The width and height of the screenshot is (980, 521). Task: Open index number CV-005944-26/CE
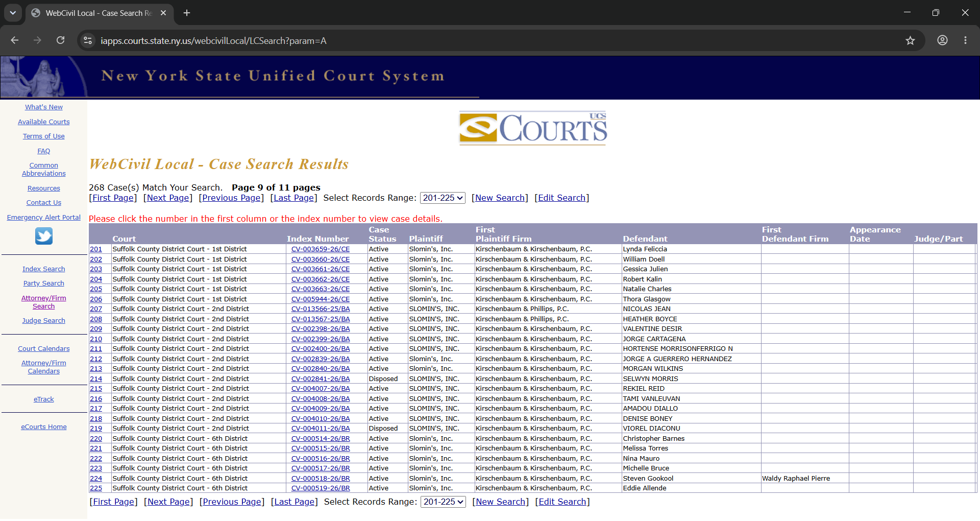321,299
